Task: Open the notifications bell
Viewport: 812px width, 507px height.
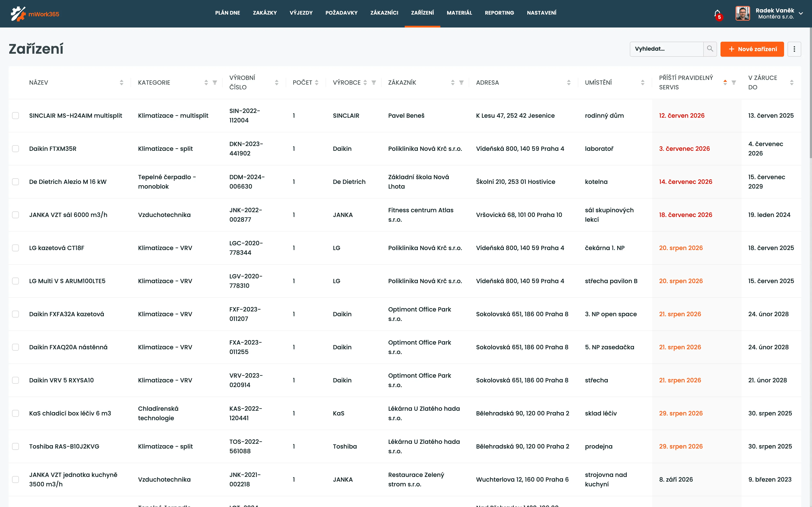Action: click(x=717, y=14)
